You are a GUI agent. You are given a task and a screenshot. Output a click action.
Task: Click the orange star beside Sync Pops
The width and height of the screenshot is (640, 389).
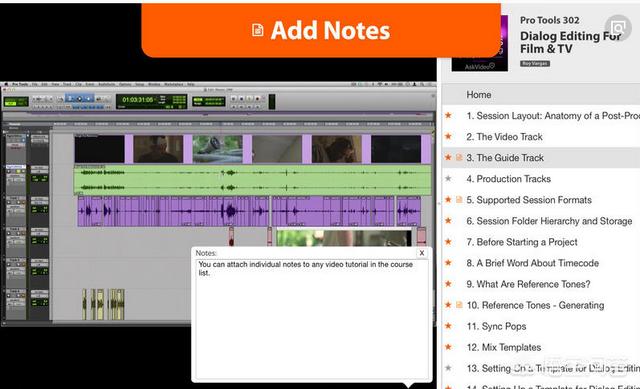pyautogui.click(x=448, y=326)
